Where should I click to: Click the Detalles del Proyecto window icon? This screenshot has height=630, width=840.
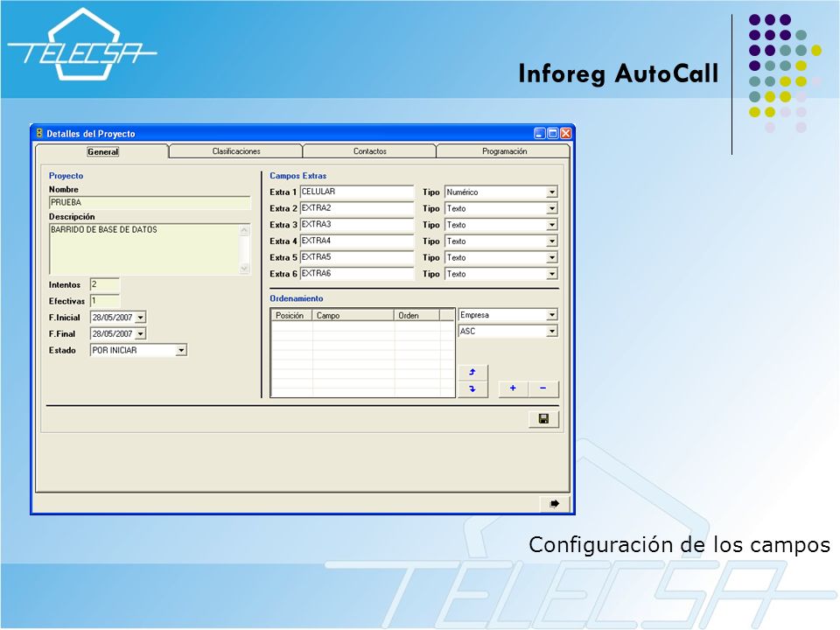(x=39, y=133)
